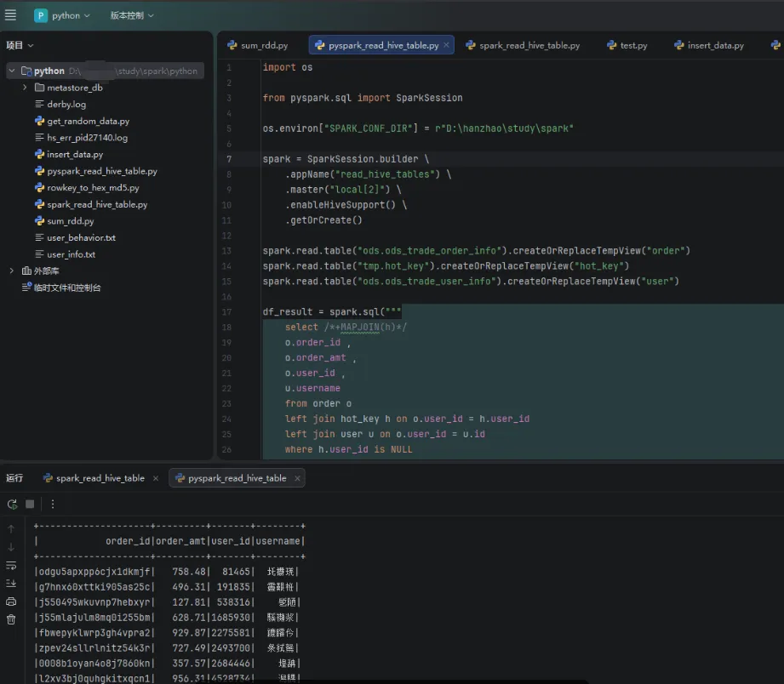Open more run options menu
This screenshot has width=784, height=684.
coord(53,504)
